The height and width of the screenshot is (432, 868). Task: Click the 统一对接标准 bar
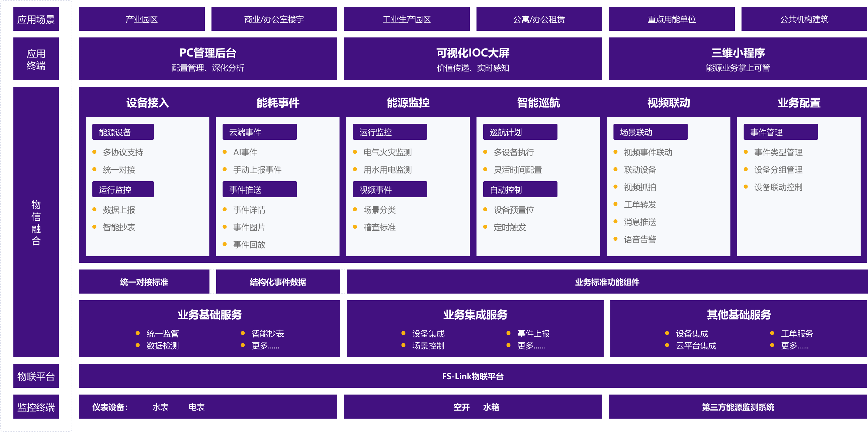144,282
